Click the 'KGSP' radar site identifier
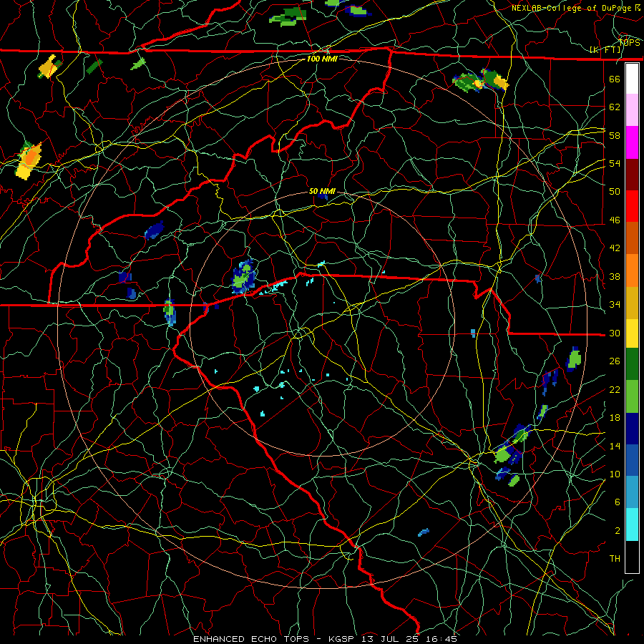This screenshot has width=644, height=644. click(343, 639)
